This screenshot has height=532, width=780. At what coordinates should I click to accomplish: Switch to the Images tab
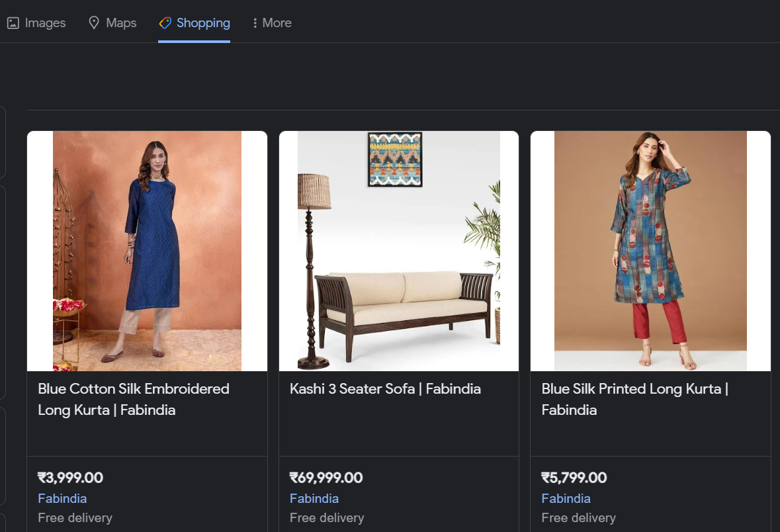[44, 22]
